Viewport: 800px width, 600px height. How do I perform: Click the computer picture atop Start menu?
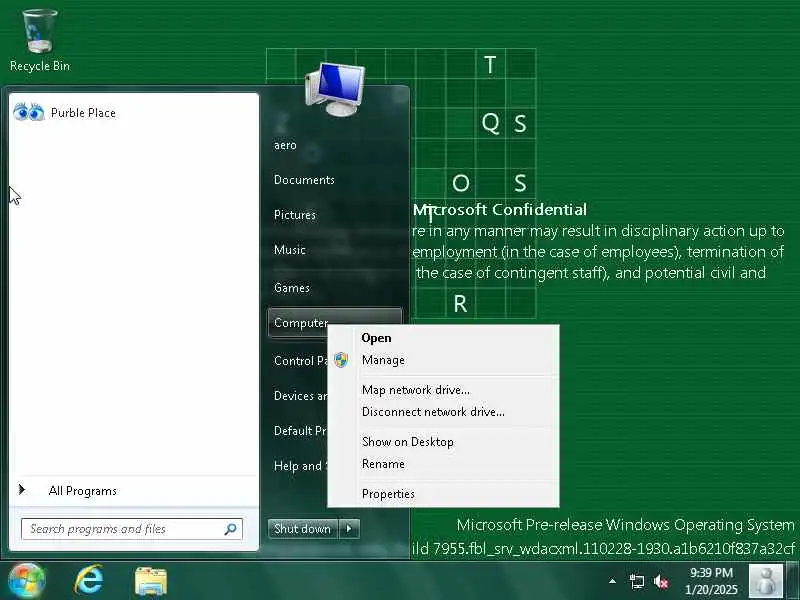[x=335, y=89]
